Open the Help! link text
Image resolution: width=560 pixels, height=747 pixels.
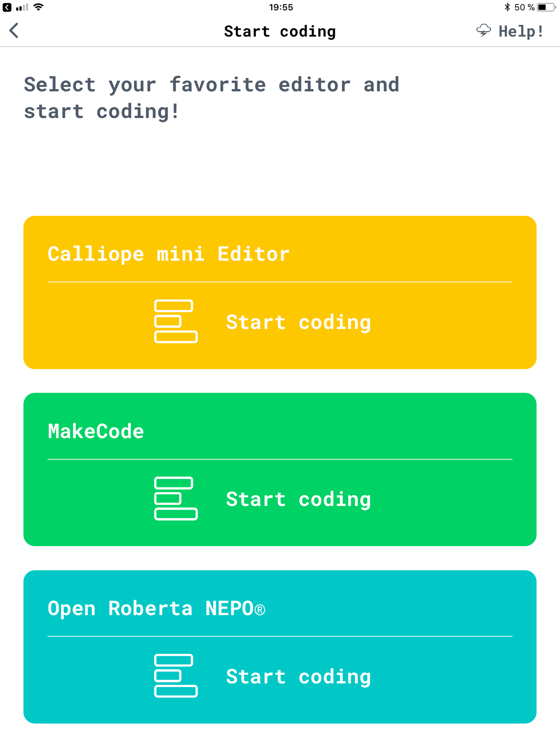tap(521, 31)
